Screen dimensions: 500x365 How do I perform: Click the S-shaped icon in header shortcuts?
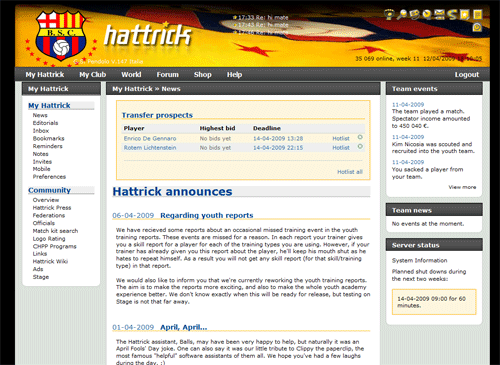tap(452, 14)
